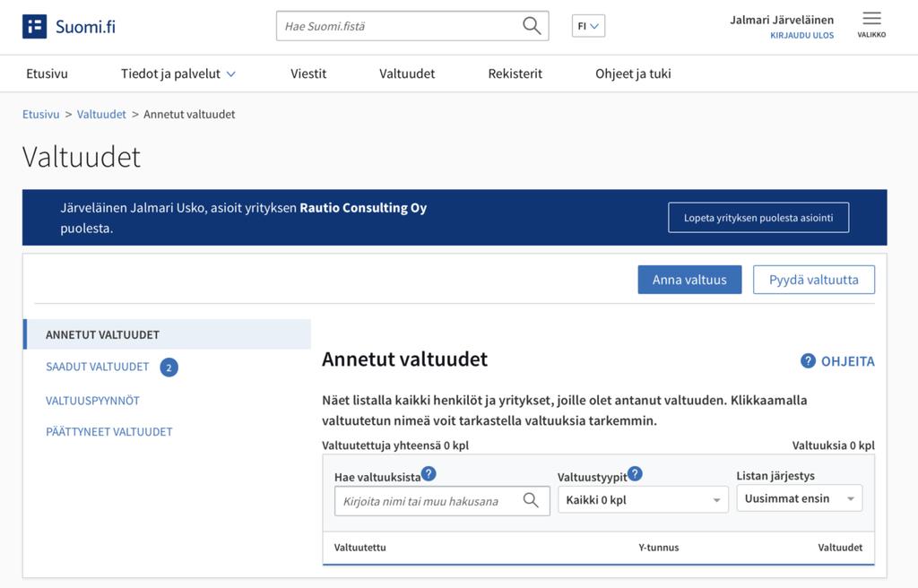This screenshot has height=588, width=918.
Task: Open the FI language dropdown
Action: tap(588, 26)
